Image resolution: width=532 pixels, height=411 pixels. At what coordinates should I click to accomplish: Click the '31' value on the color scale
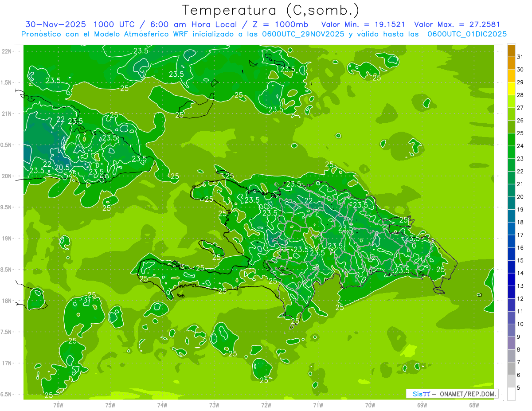tap(520, 57)
